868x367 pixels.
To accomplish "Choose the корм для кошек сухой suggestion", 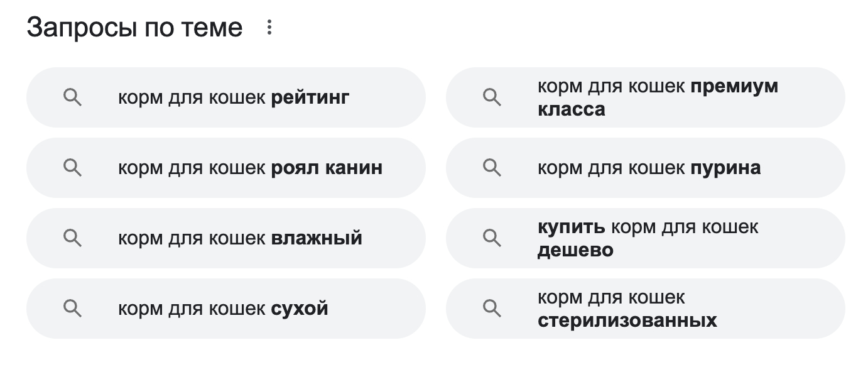I will point(223,309).
